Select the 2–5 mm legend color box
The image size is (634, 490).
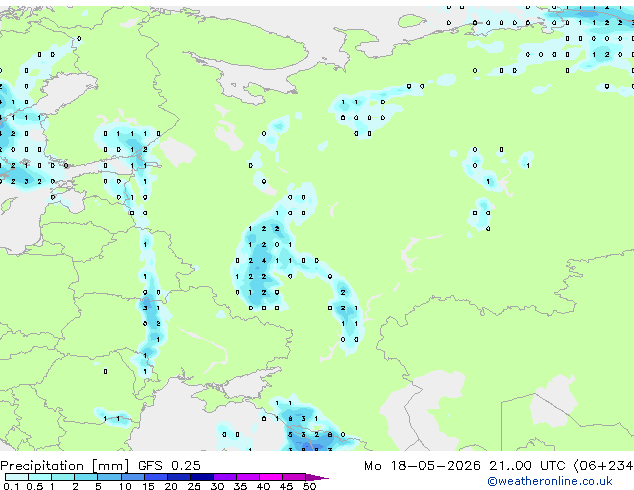[86, 477]
